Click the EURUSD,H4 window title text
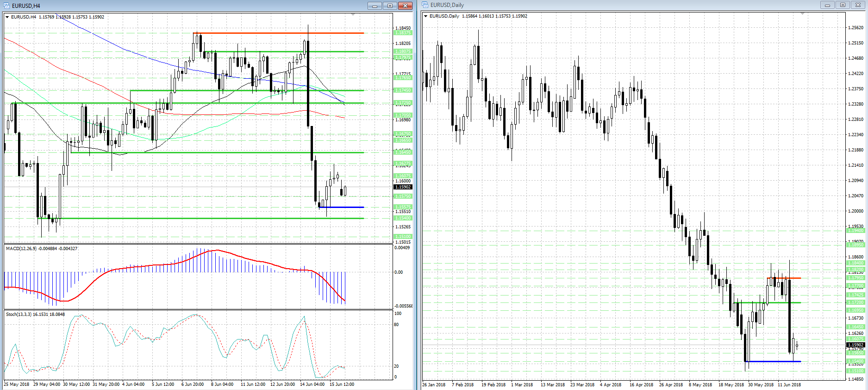 [x=26, y=6]
